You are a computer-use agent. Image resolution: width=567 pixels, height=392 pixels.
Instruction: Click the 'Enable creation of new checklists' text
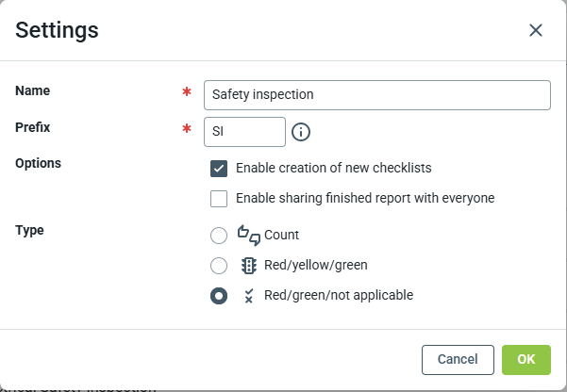pos(333,169)
